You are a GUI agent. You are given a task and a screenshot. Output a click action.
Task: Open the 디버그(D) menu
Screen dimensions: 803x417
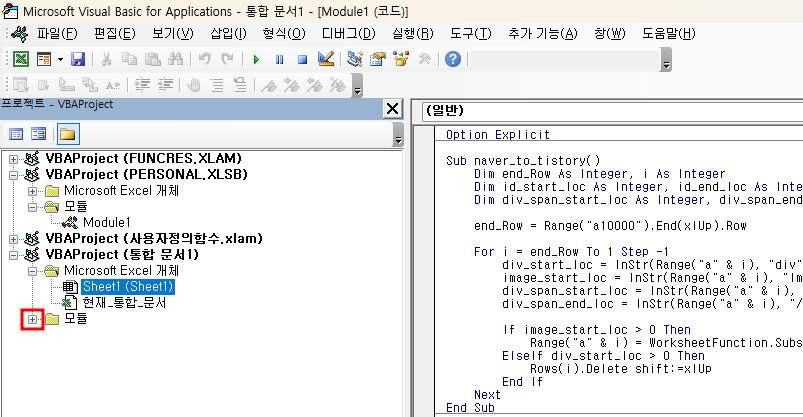(348, 34)
